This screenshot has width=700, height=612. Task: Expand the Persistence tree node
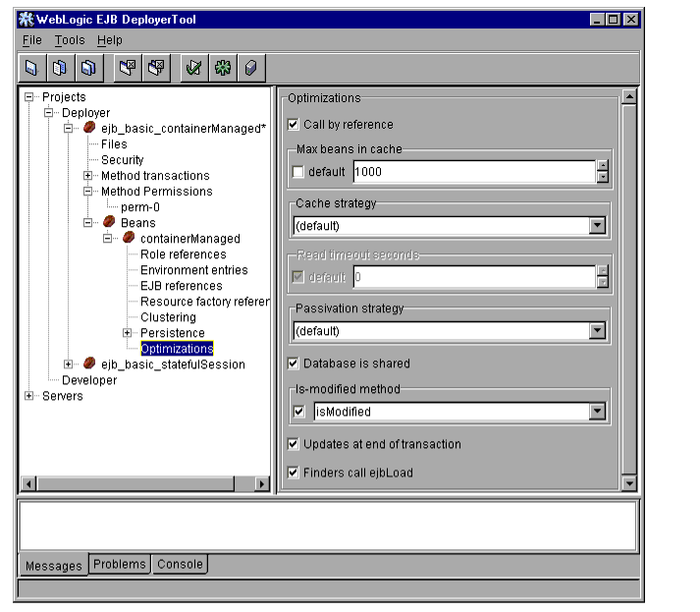[x=128, y=333]
